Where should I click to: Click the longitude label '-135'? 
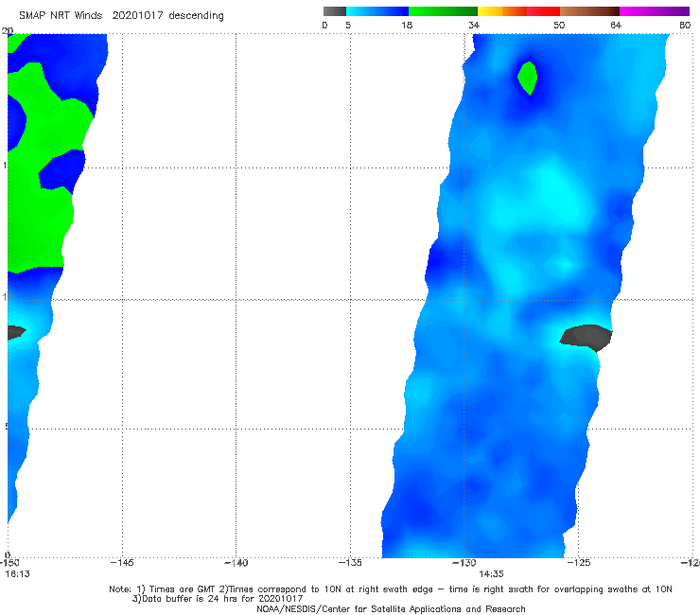(x=350, y=563)
